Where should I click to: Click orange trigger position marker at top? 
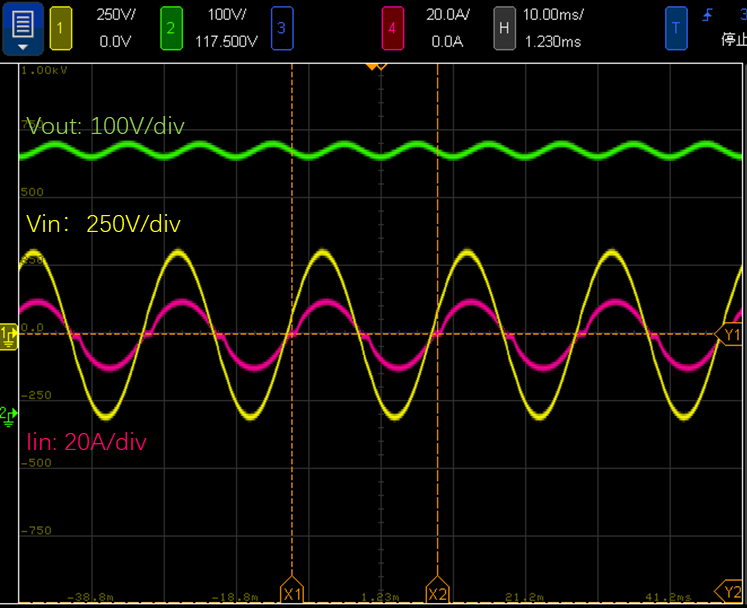pos(374,66)
